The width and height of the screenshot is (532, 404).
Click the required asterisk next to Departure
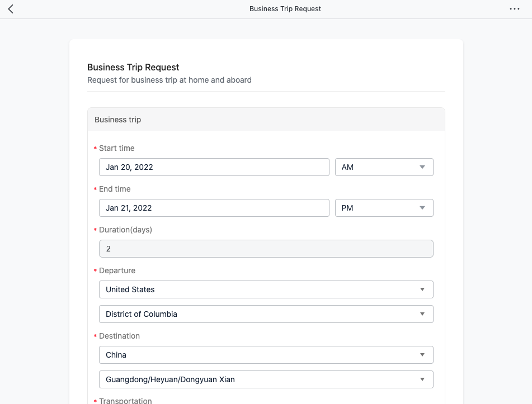[95, 270]
